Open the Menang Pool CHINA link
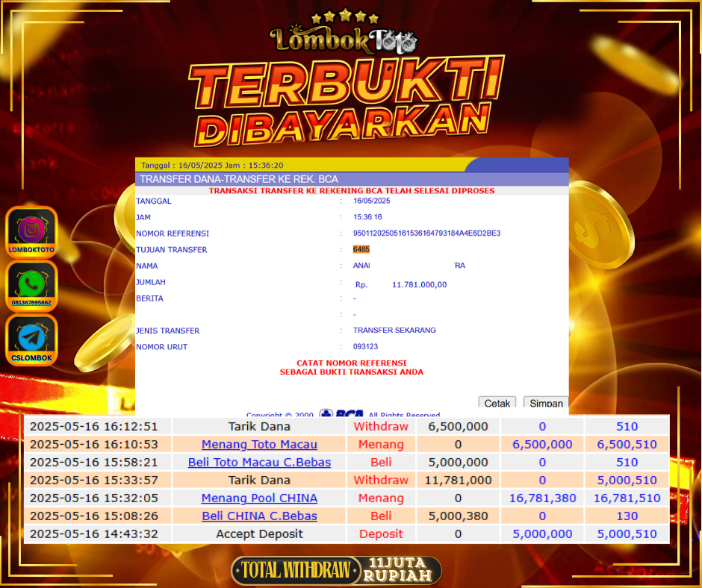The height and width of the screenshot is (588, 702). click(x=259, y=498)
